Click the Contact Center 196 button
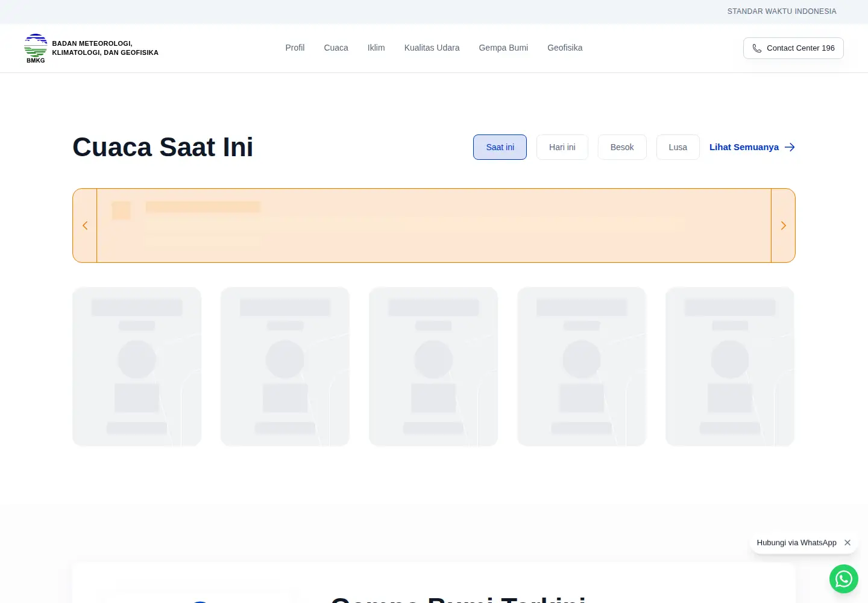The image size is (868, 603). point(793,48)
